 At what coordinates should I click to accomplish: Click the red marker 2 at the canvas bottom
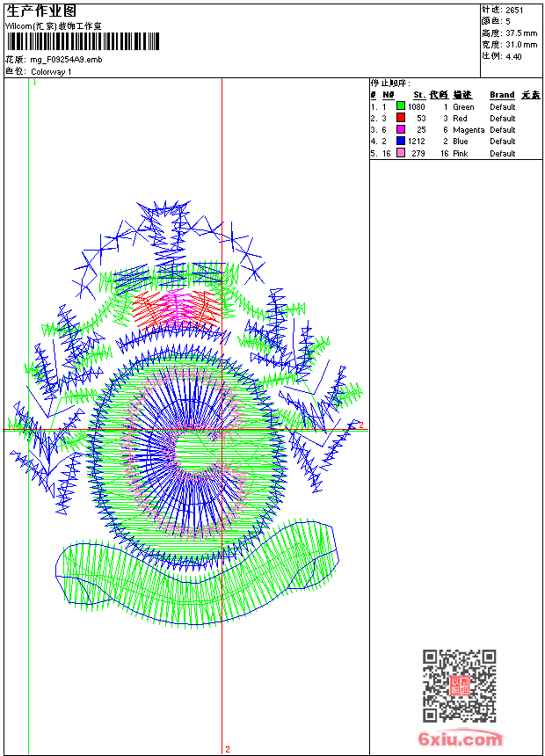coord(227,749)
